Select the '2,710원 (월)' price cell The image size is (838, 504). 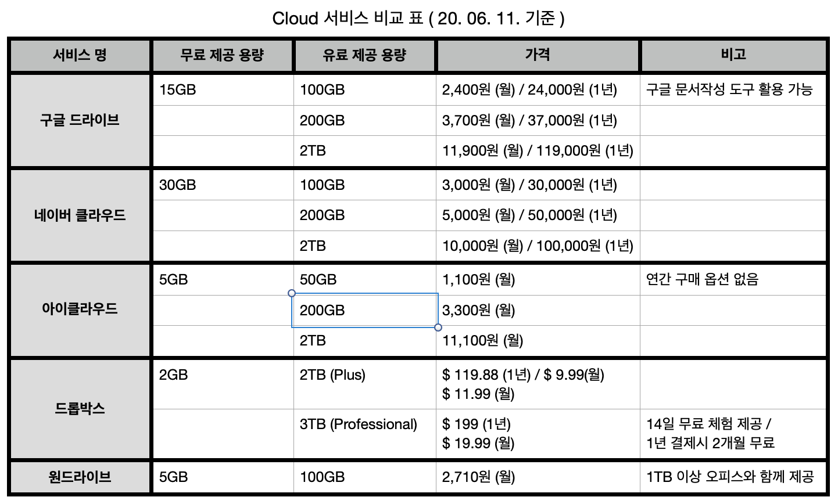click(x=538, y=477)
